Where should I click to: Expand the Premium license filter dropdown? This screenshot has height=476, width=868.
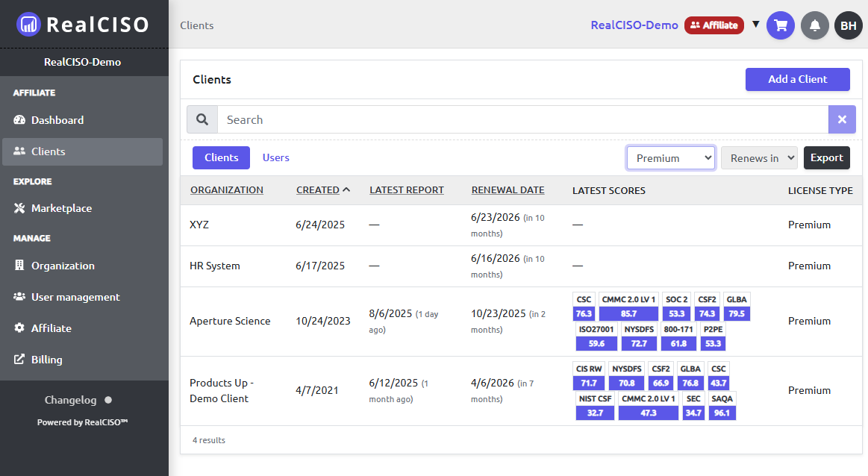coord(670,158)
